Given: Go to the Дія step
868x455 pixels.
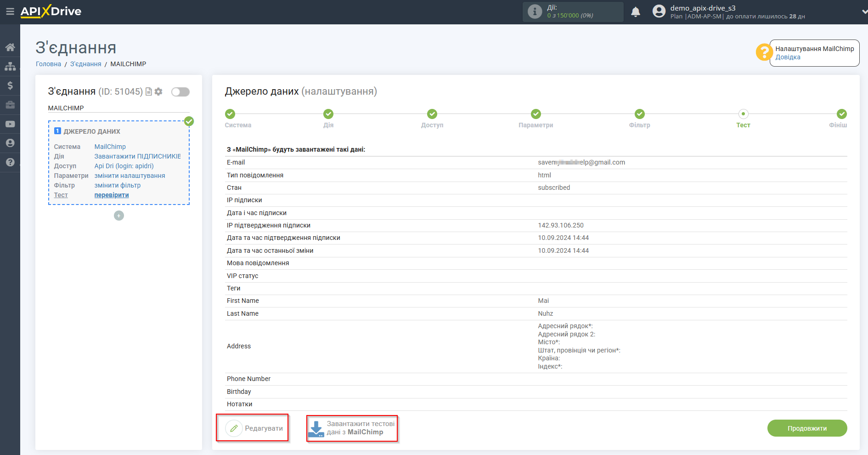Looking at the screenshot, I should coord(328,119).
